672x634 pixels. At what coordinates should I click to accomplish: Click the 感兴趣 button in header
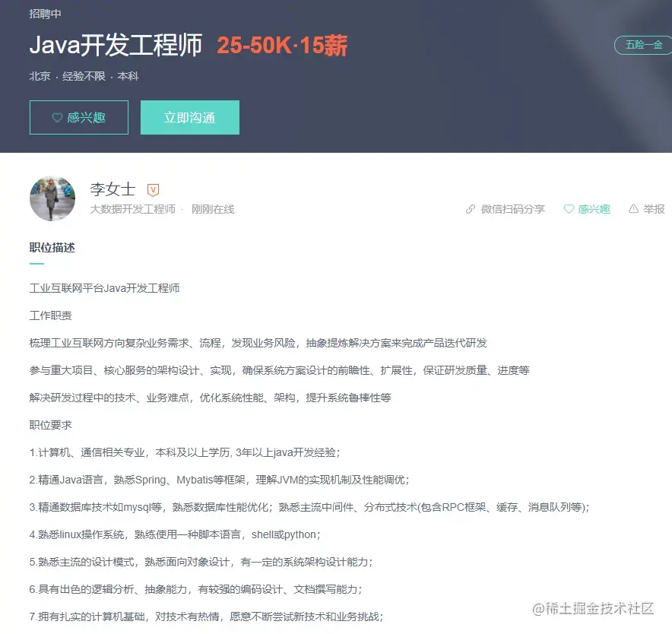(79, 118)
